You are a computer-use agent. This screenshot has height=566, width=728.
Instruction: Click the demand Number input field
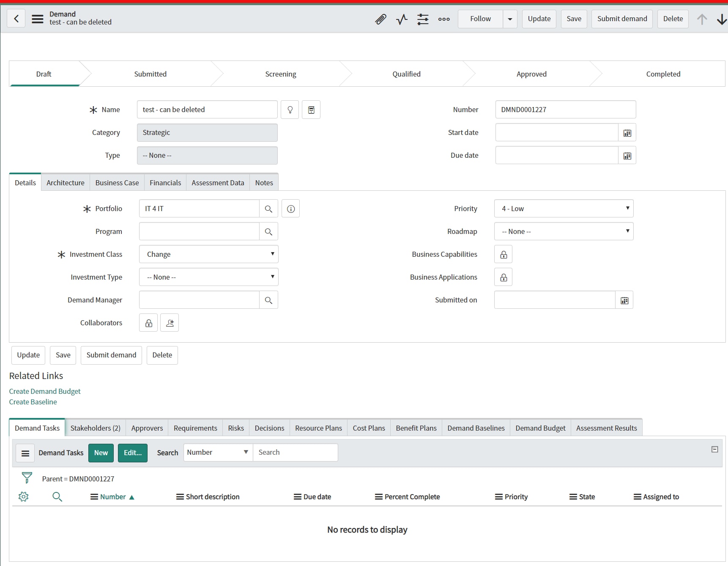tap(565, 109)
